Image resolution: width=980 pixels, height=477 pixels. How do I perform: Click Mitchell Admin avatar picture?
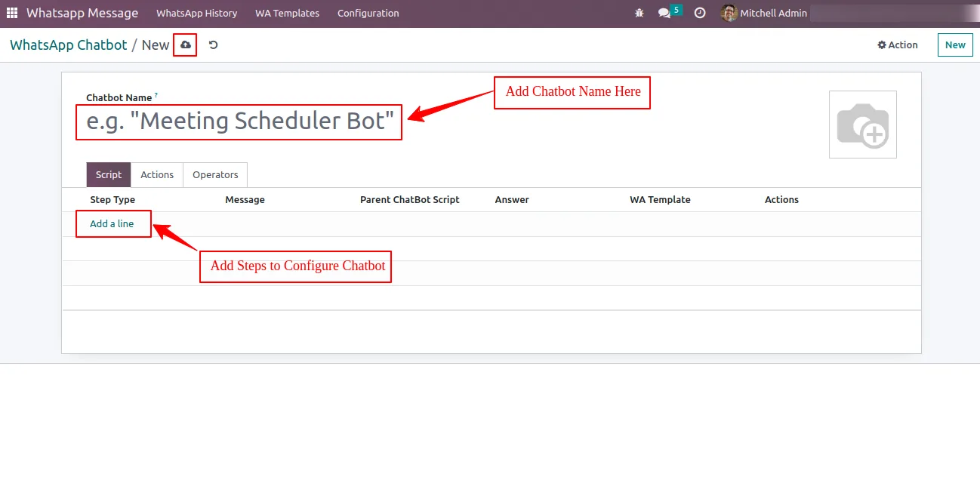[729, 13]
